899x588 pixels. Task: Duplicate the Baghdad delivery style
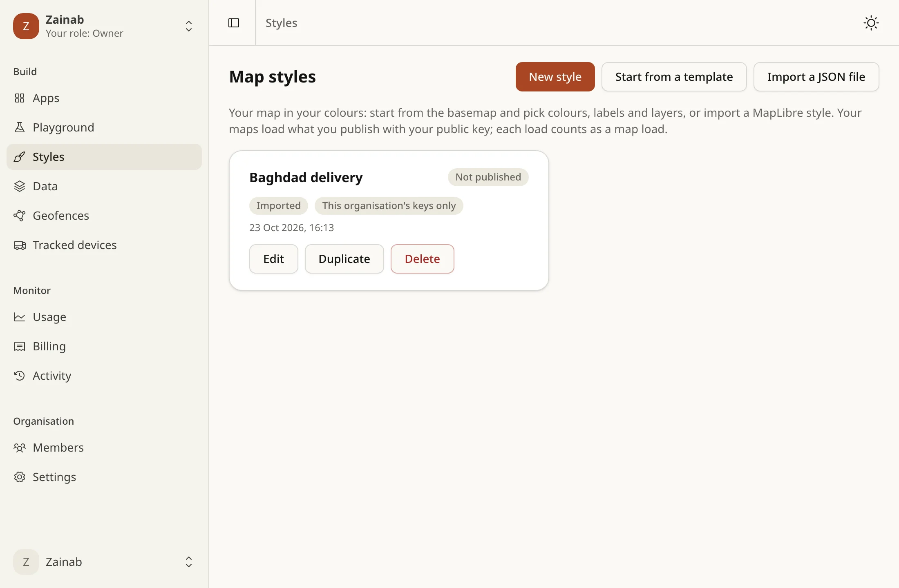tap(344, 259)
